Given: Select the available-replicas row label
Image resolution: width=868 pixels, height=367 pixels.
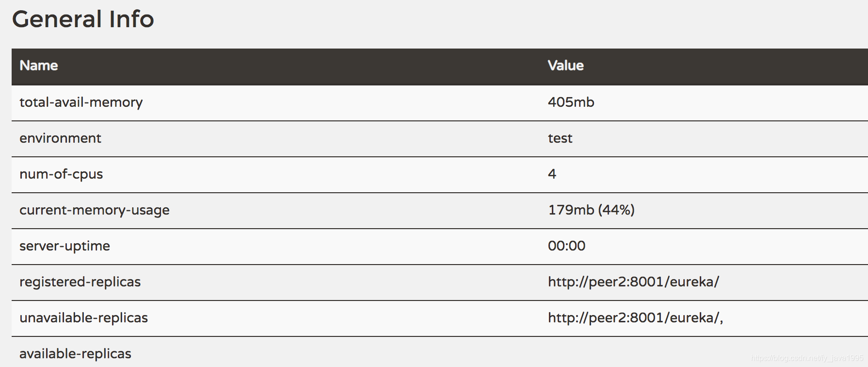Looking at the screenshot, I should coord(75,354).
